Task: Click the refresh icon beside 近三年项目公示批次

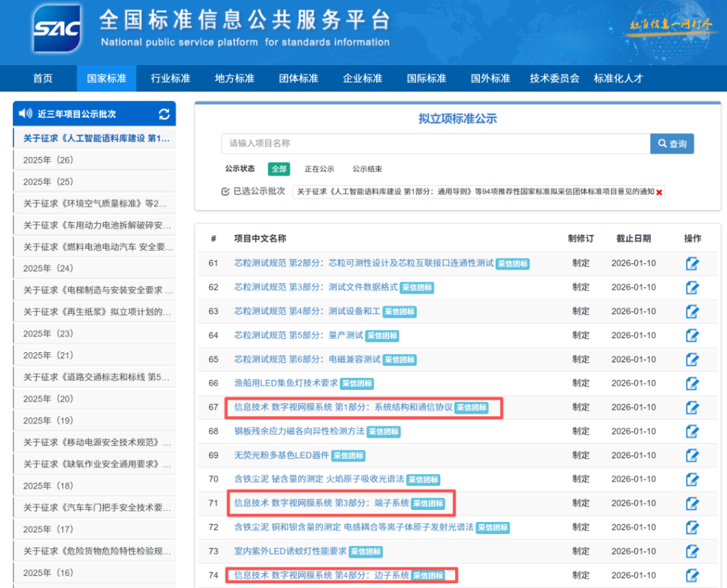Action: coord(165,114)
